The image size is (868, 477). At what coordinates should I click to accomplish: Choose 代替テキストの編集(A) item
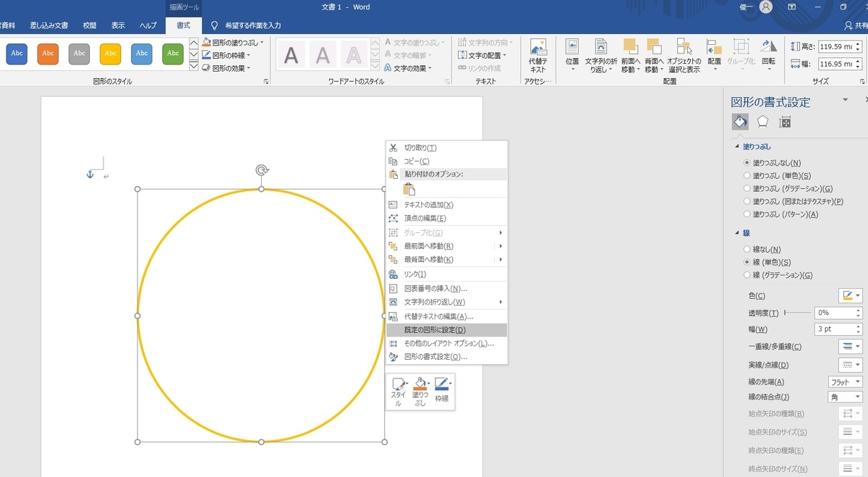tap(446, 316)
